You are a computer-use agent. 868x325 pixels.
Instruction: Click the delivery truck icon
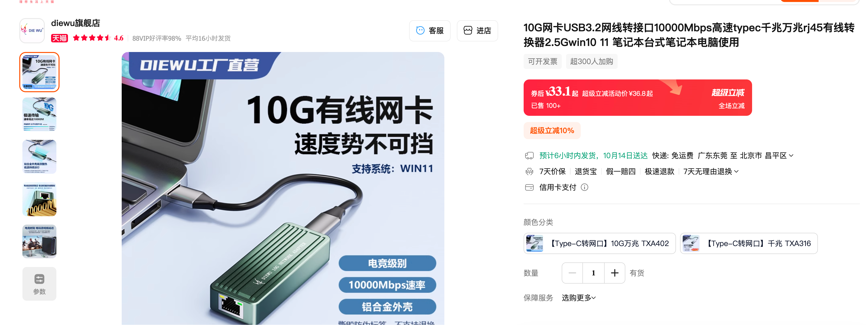pyautogui.click(x=529, y=156)
